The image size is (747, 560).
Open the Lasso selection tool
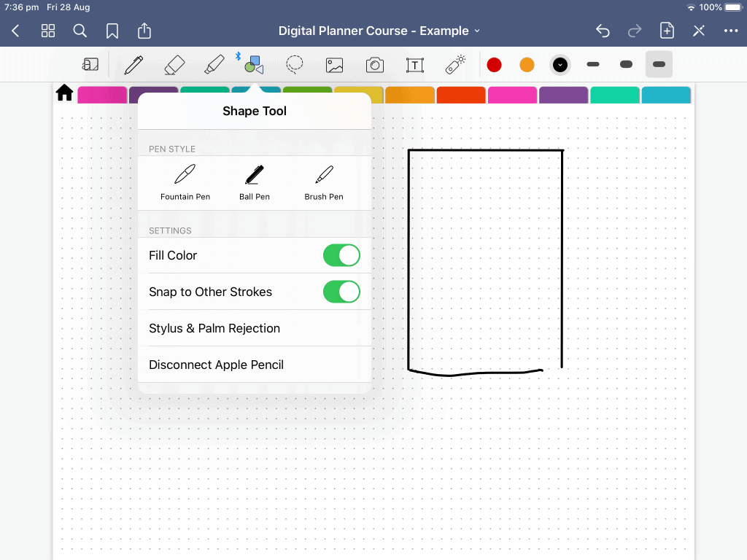pyautogui.click(x=295, y=64)
